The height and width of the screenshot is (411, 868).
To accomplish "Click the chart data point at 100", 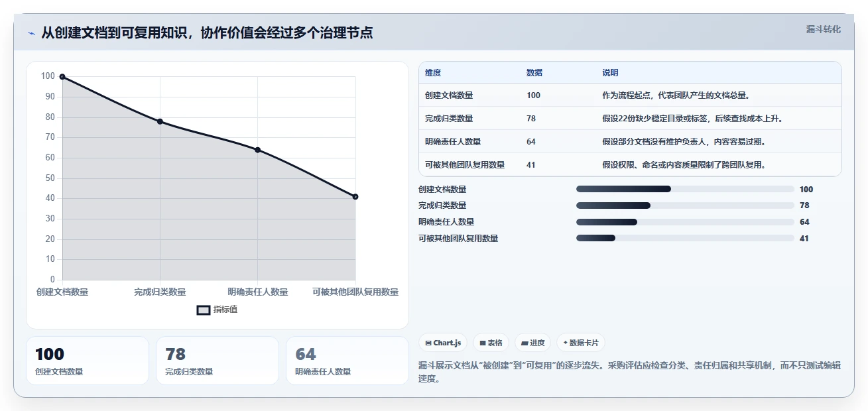I will tap(62, 77).
